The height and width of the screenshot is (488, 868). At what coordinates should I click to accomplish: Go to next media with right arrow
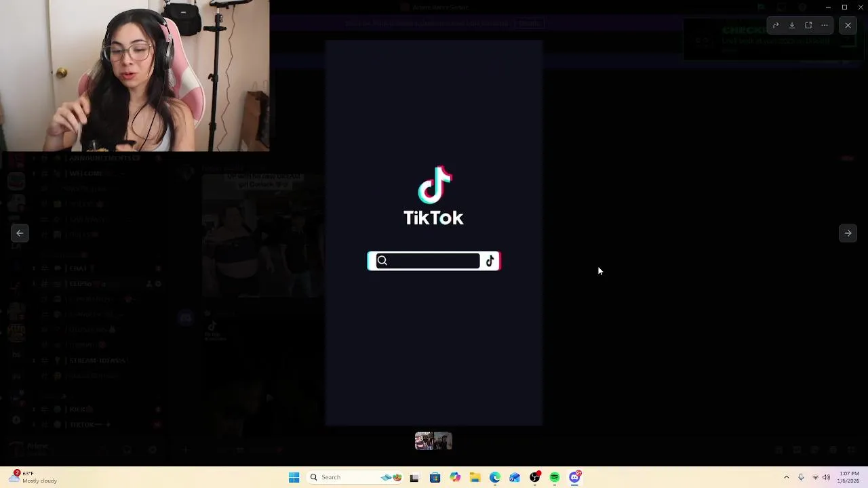pos(848,233)
